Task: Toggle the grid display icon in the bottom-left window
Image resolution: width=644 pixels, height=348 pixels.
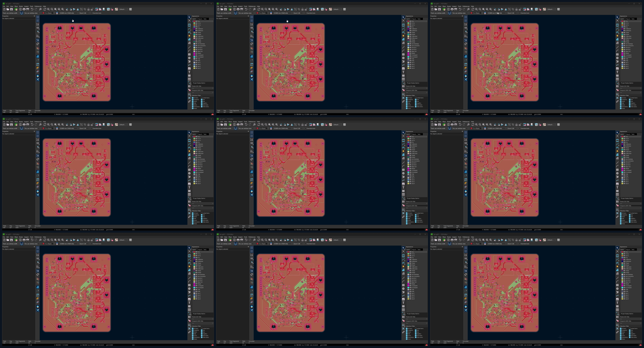Action: coord(38,248)
